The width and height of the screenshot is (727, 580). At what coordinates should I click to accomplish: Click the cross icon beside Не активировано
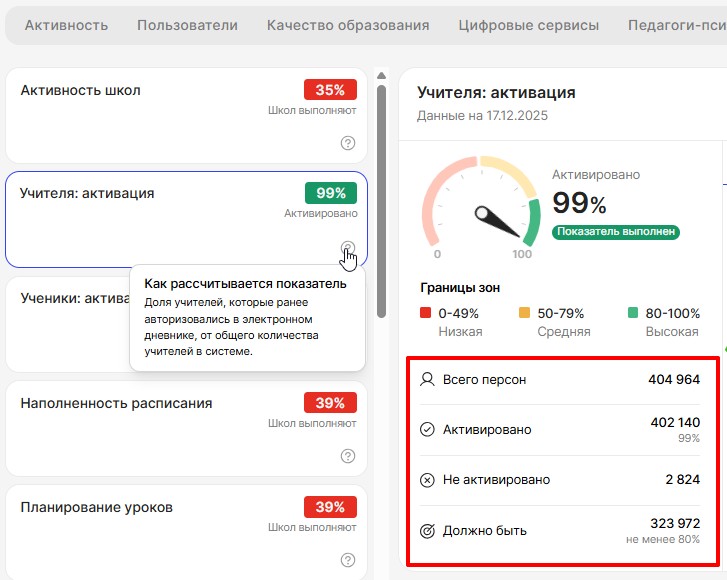click(x=427, y=480)
